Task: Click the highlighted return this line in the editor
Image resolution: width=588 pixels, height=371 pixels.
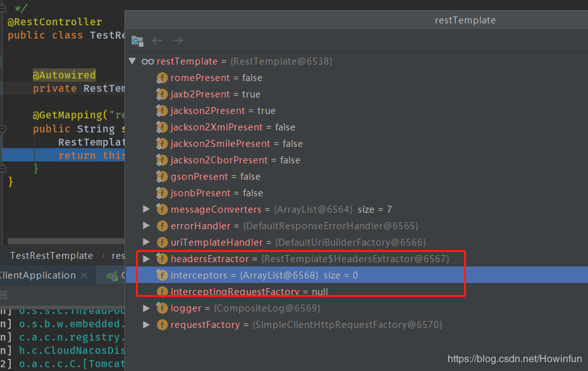Action: (64, 154)
